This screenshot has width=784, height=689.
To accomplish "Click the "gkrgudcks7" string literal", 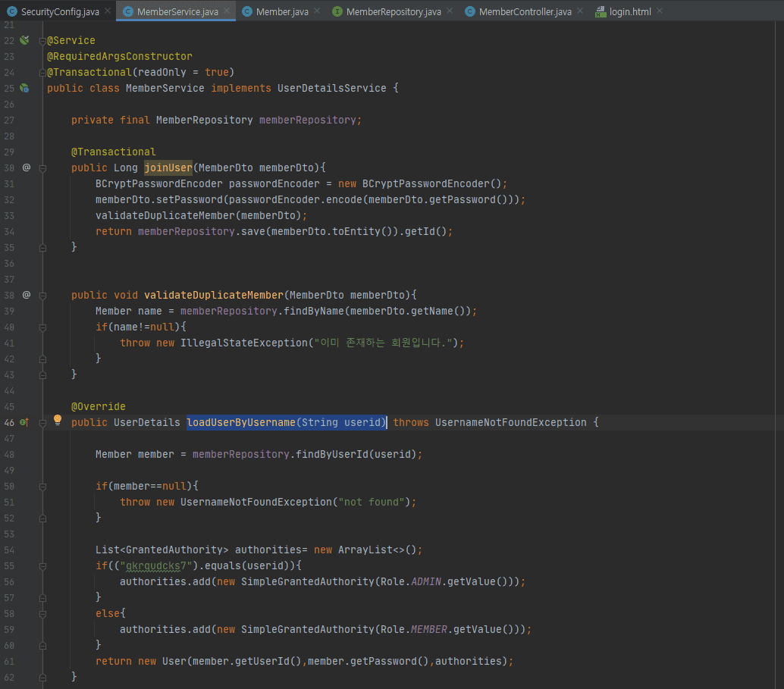I will (x=156, y=565).
